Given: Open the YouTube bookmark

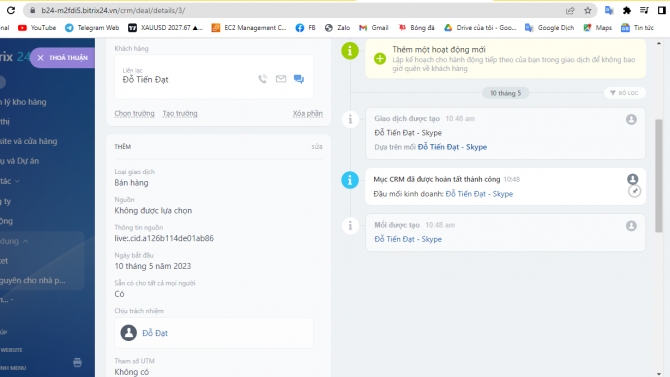Looking at the screenshot, I should coord(37,28).
